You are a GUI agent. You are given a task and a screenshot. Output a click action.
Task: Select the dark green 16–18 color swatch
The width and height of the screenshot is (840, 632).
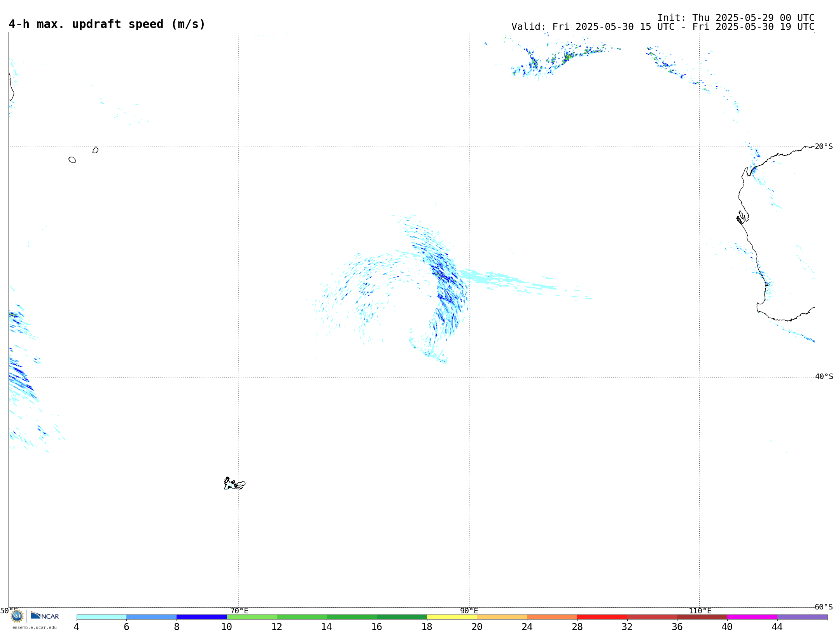[x=402, y=617]
